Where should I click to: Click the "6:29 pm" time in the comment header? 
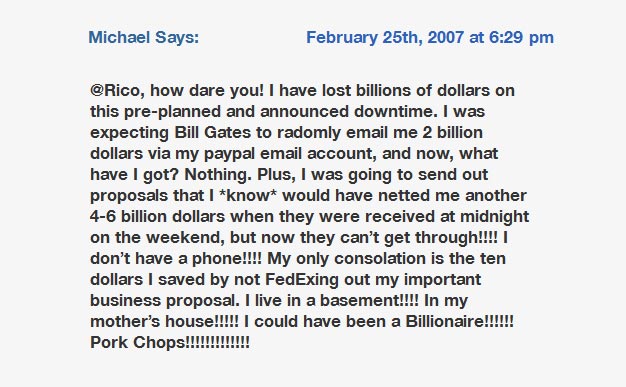521,38
